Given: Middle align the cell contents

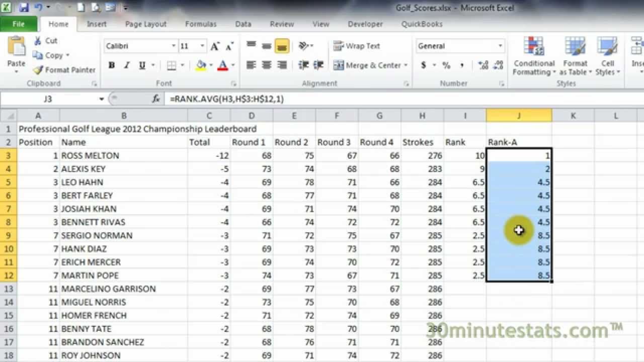Looking at the screenshot, I should [267, 46].
